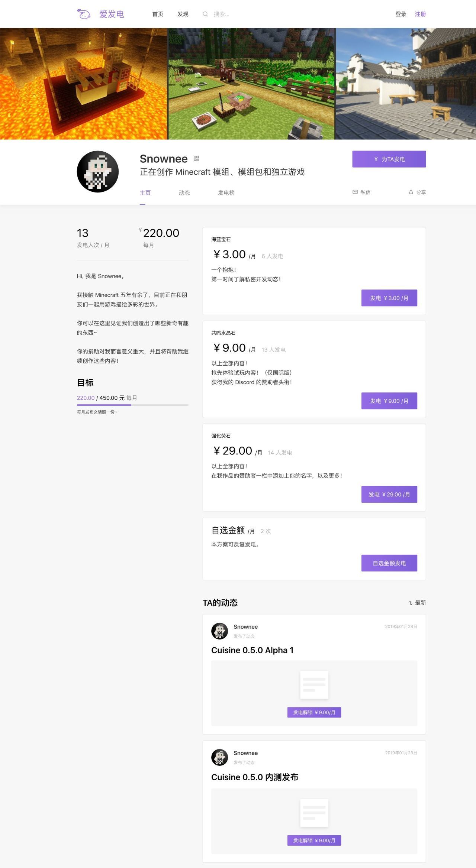This screenshot has height=868, width=476.
Task: Click locked document icon in Alpha 1 post
Action: pyautogui.click(x=314, y=684)
